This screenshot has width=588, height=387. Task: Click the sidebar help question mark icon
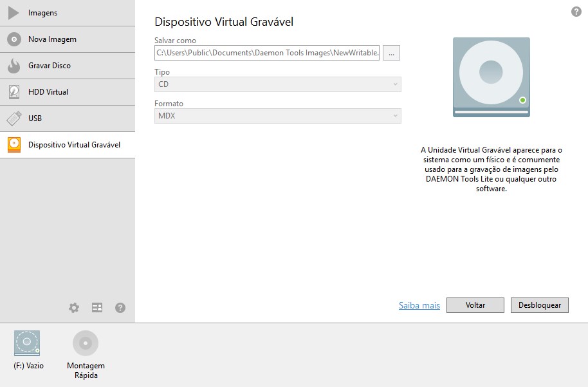point(120,308)
